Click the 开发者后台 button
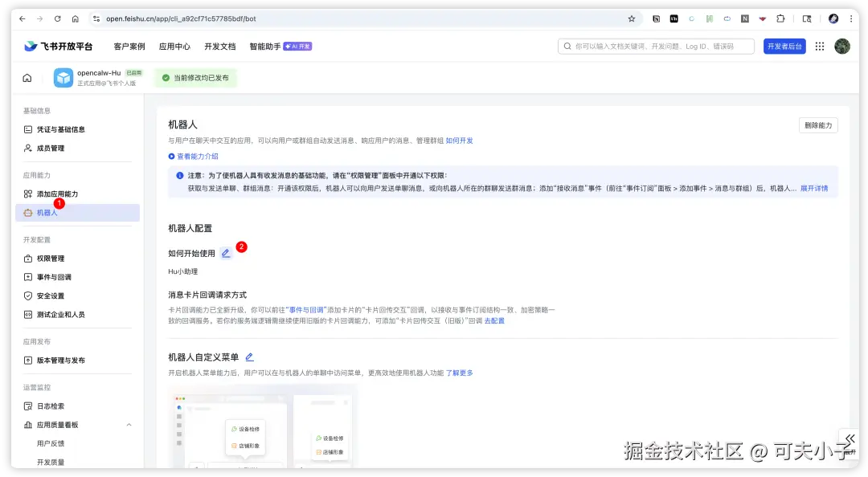The width and height of the screenshot is (868, 477). (x=784, y=47)
